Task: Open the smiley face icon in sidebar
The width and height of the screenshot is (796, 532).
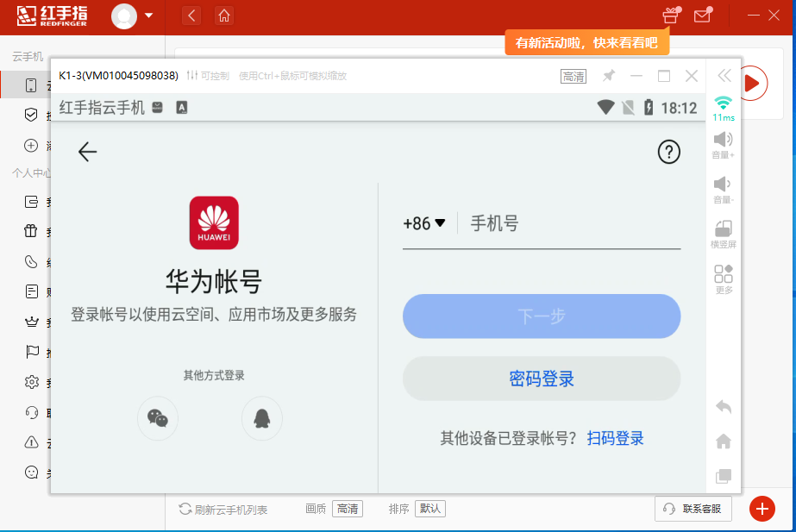Action: [31, 473]
